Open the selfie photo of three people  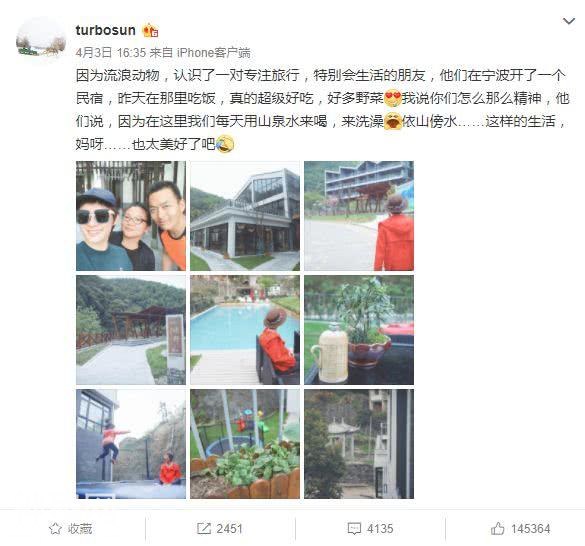click(x=131, y=216)
